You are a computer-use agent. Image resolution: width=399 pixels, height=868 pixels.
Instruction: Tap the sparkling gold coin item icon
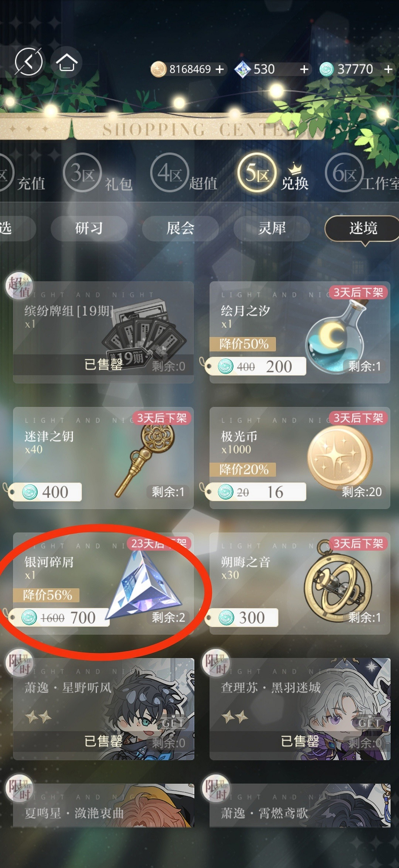(340, 458)
